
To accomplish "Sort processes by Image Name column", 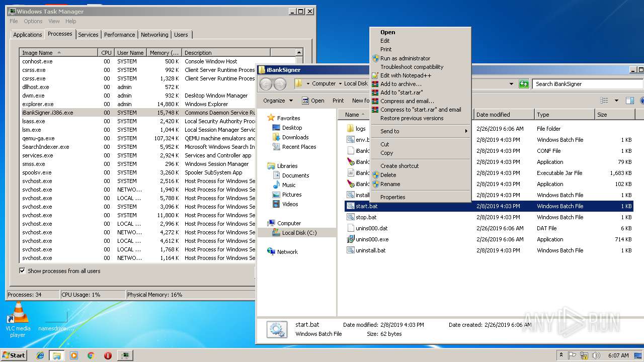I will click(x=58, y=53).
